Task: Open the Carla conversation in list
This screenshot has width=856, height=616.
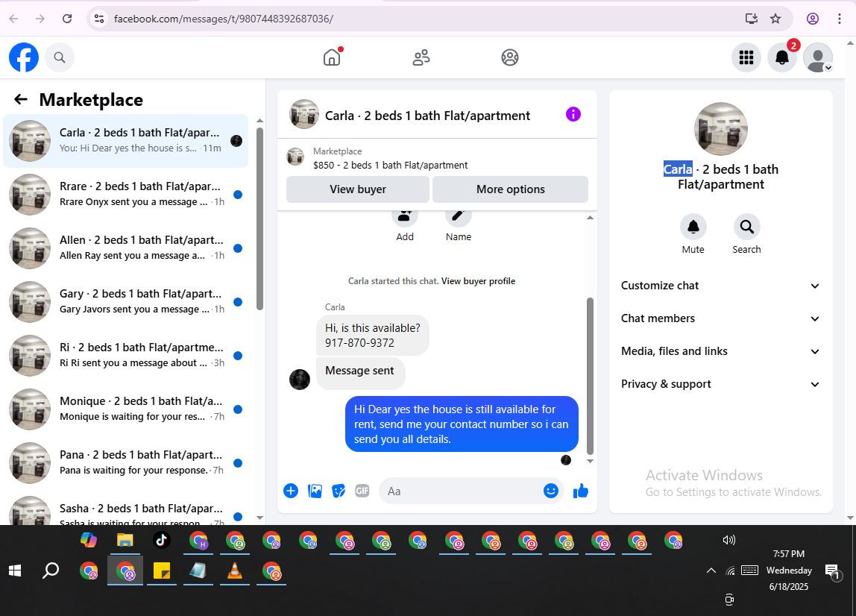Action: click(125, 140)
